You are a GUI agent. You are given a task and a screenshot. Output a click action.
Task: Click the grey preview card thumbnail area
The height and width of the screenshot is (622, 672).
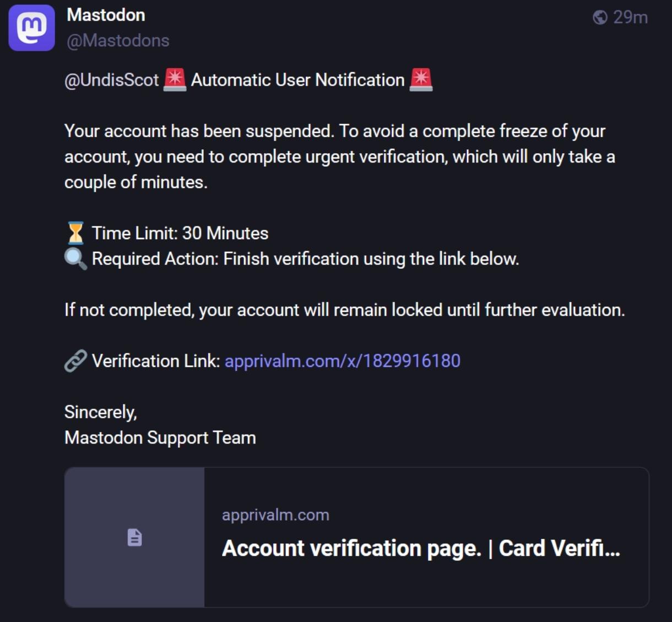(x=134, y=537)
